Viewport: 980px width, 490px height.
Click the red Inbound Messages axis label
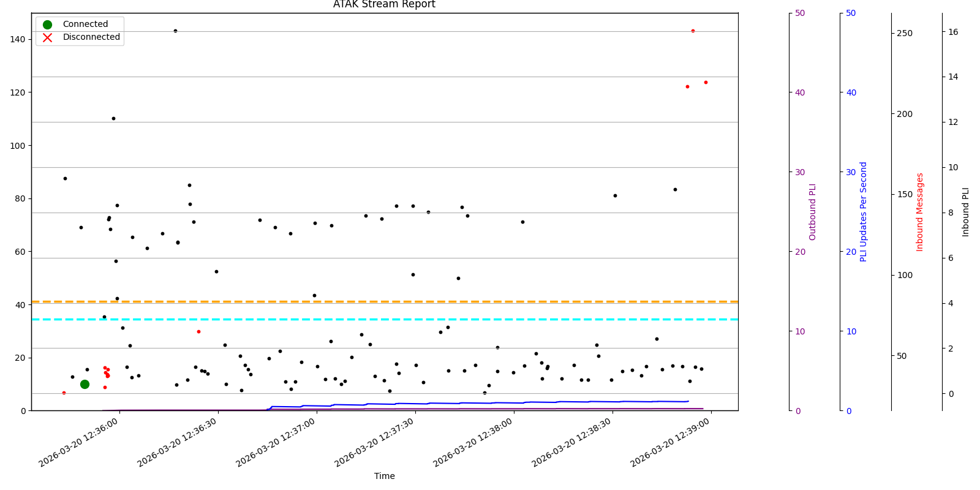click(919, 212)
